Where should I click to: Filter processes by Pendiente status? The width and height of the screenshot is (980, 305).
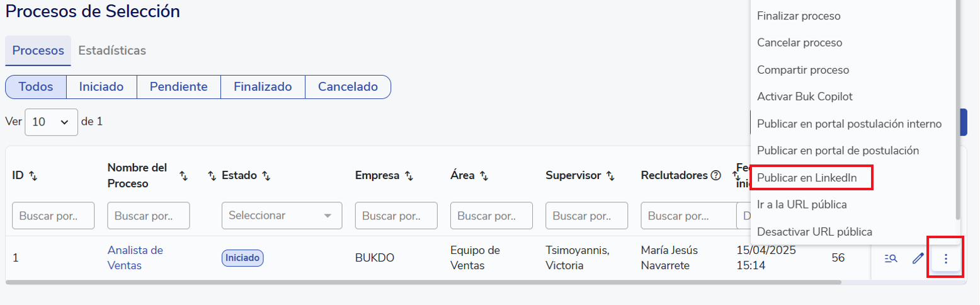(178, 87)
